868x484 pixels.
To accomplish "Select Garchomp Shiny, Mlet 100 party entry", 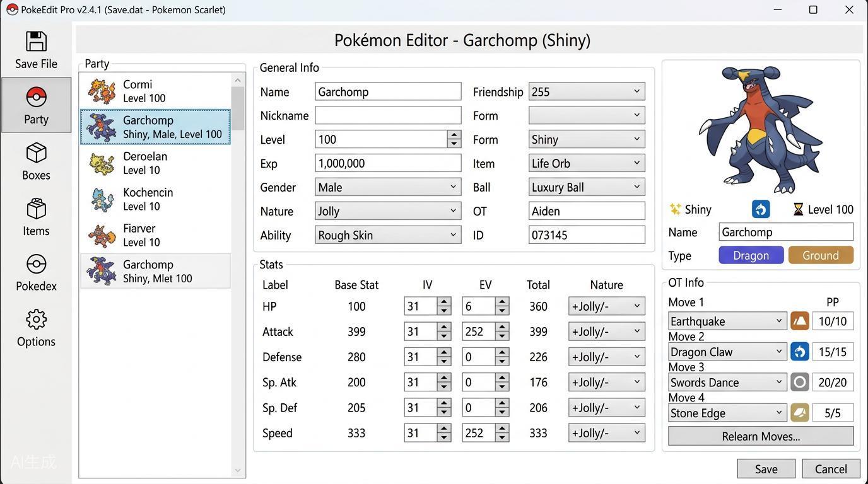I will 155,271.
